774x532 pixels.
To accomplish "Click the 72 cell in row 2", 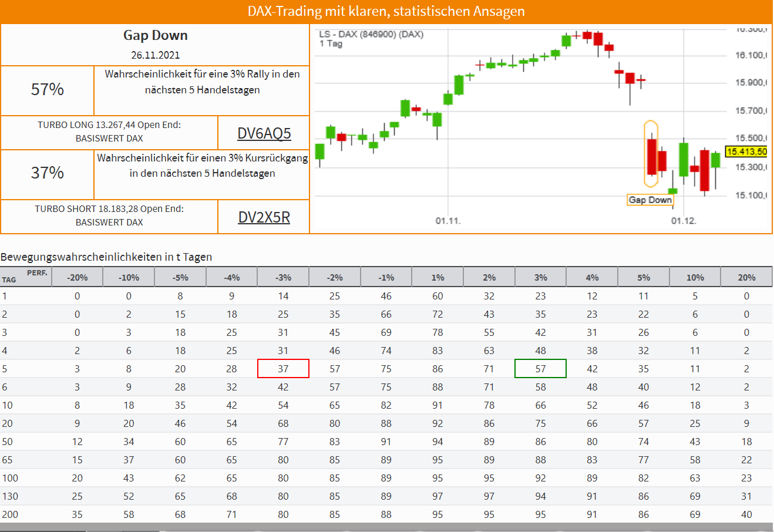I will coord(438,314).
